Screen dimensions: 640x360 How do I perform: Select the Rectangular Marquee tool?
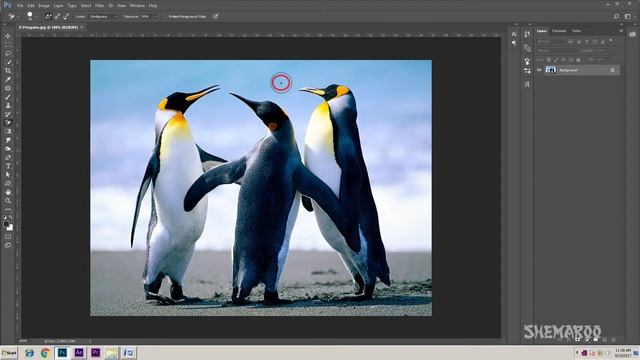(8, 45)
